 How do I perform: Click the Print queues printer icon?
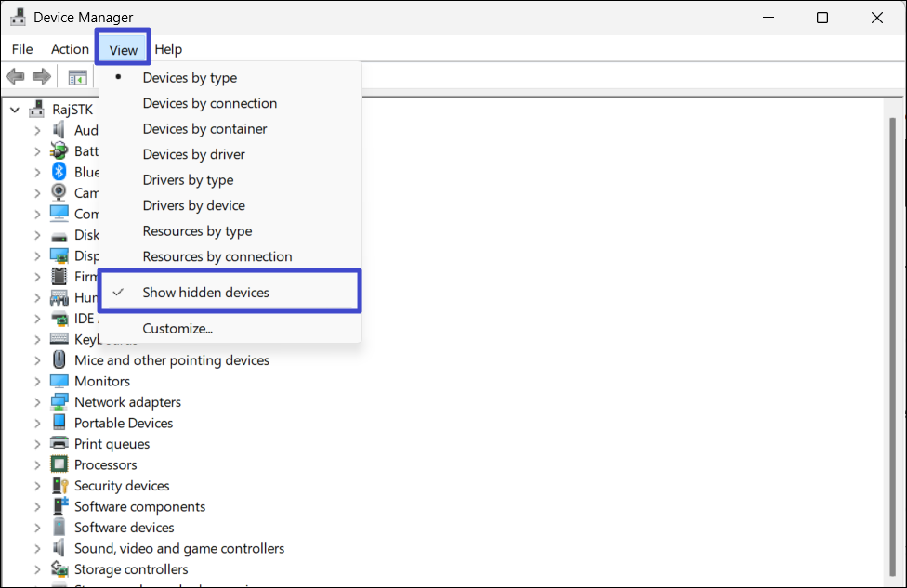[59, 444]
